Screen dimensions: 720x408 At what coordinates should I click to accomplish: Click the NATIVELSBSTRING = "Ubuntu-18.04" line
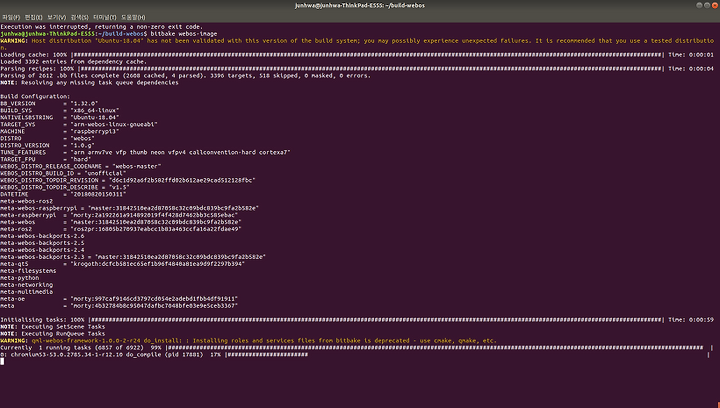pyautogui.click(x=60, y=117)
